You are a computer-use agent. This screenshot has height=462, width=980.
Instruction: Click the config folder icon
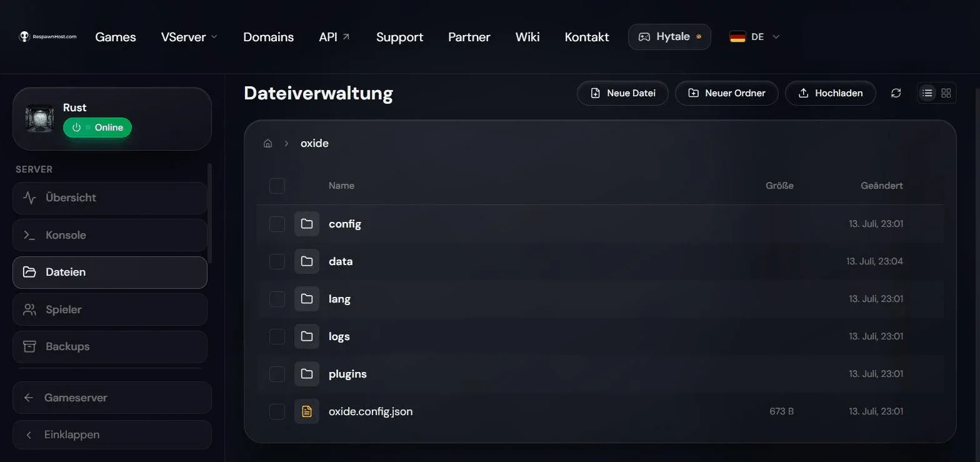tap(306, 224)
